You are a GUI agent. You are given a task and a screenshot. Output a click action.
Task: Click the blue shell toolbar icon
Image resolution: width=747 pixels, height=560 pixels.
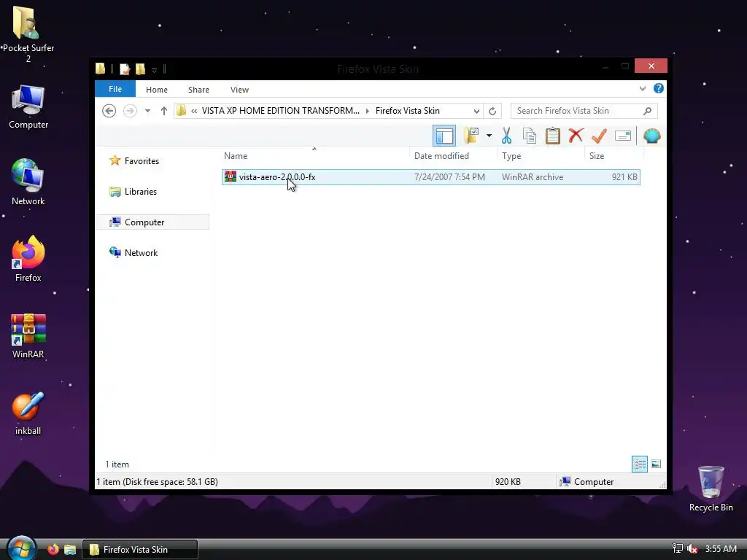651,136
